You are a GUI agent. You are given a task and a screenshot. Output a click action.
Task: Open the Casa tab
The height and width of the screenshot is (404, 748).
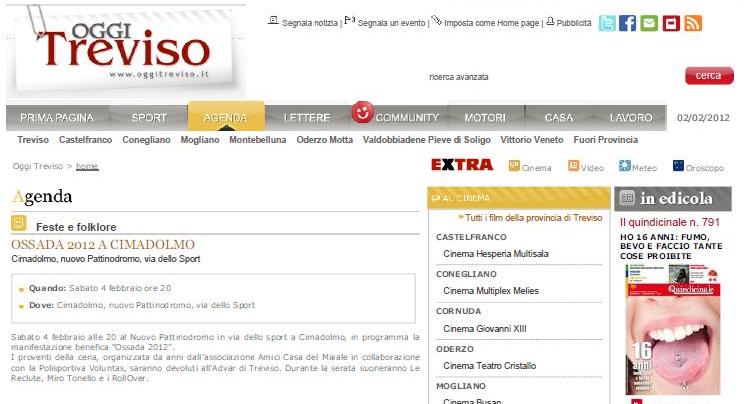[x=559, y=118]
